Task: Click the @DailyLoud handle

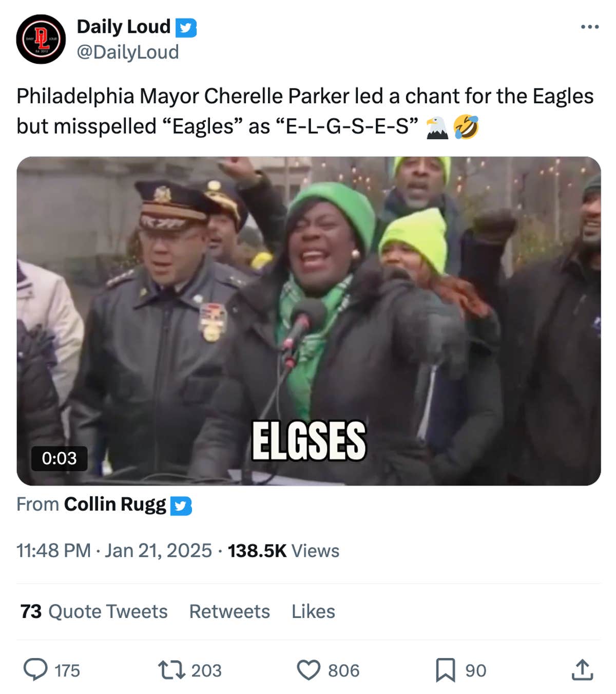Action: pyautogui.click(x=127, y=51)
